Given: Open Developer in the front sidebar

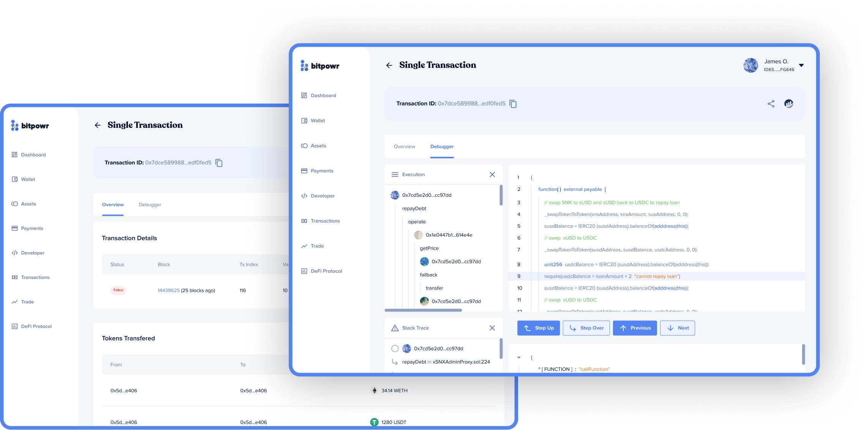Looking at the screenshot, I should (x=322, y=196).
